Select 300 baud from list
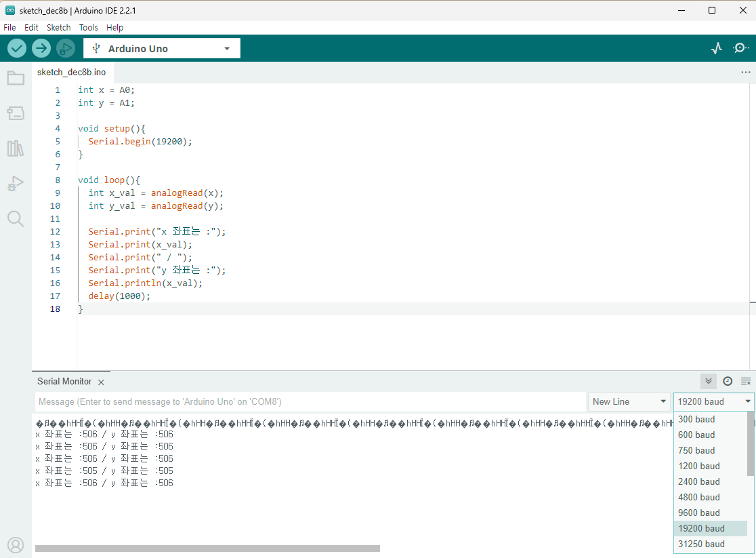The image size is (756, 558). [710, 420]
